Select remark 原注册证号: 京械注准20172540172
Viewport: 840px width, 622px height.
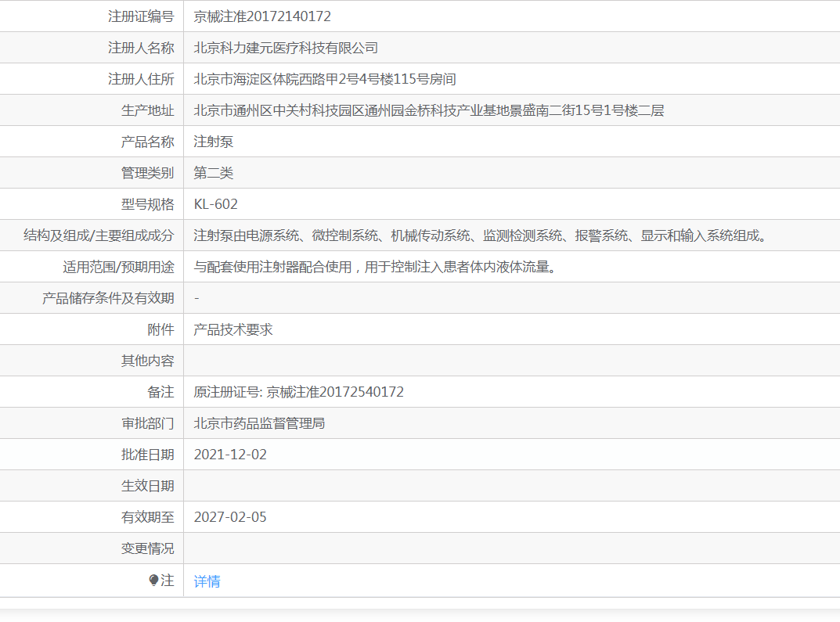(298, 392)
